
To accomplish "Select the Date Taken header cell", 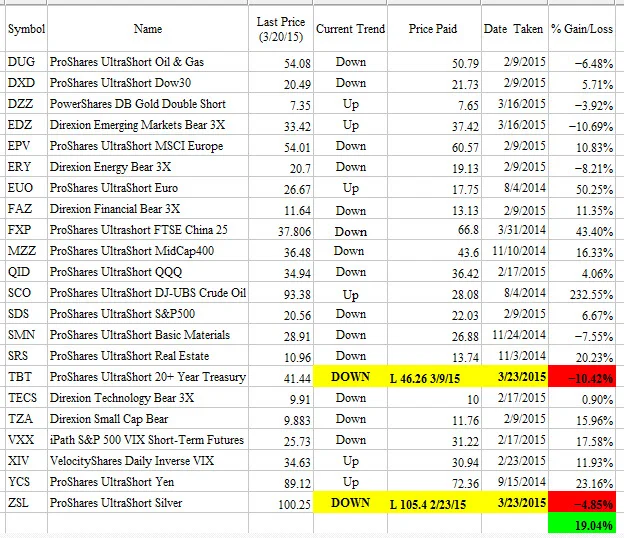I will 515,29.
